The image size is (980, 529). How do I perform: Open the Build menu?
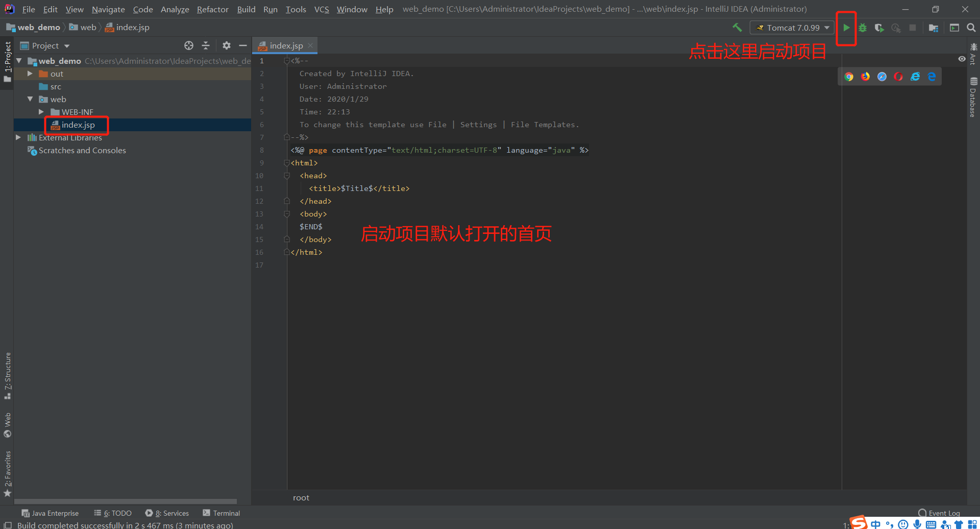[x=246, y=9]
